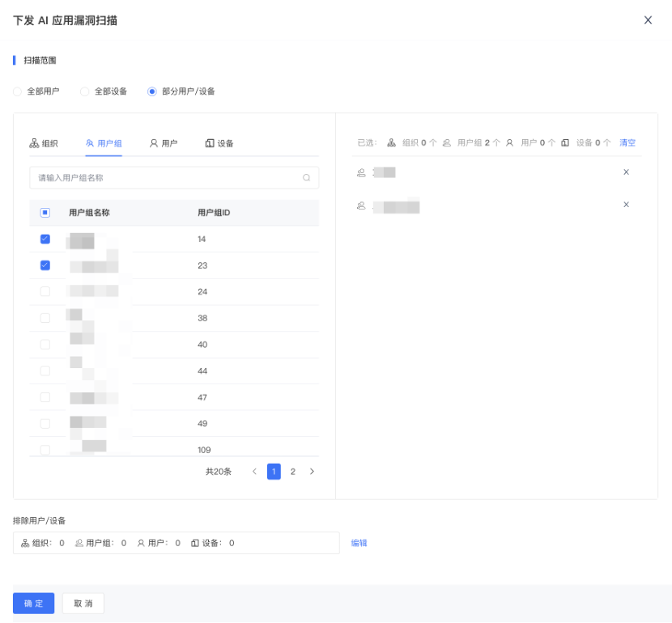Toggle the select-all header checkbox

(x=45, y=213)
